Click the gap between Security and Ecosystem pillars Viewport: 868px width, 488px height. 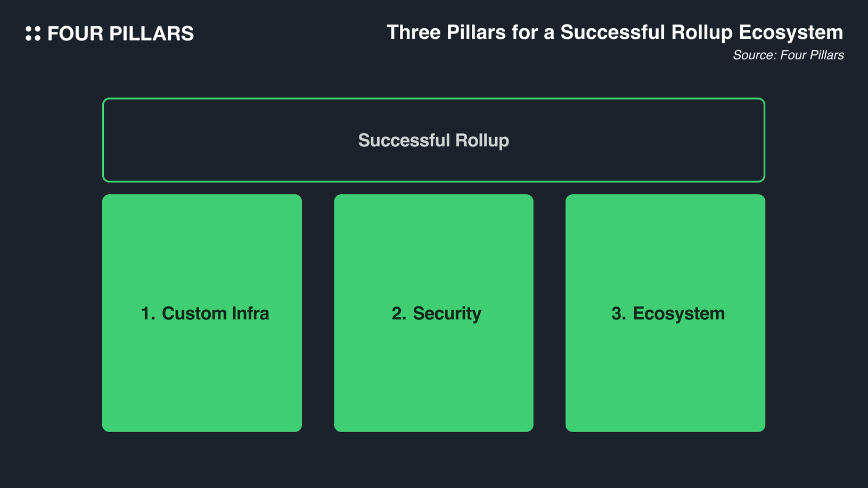pyautogui.click(x=550, y=313)
